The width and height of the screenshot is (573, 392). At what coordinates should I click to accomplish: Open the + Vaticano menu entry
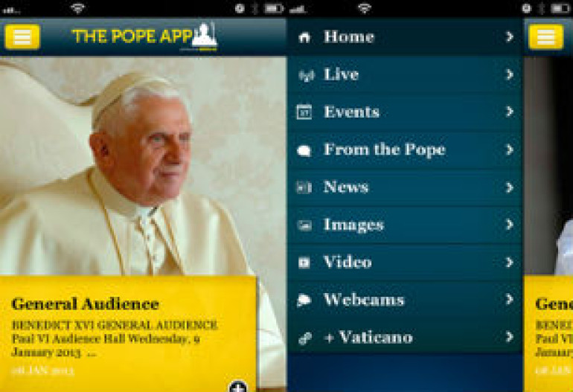pyautogui.click(x=405, y=337)
